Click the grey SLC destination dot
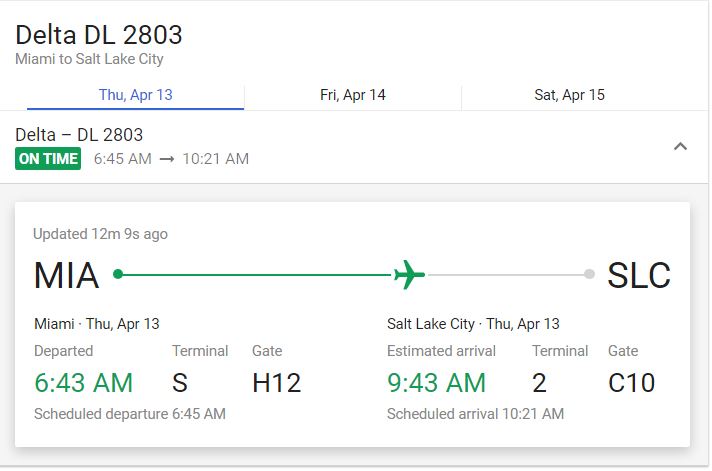This screenshot has width=712, height=471. 589,274
